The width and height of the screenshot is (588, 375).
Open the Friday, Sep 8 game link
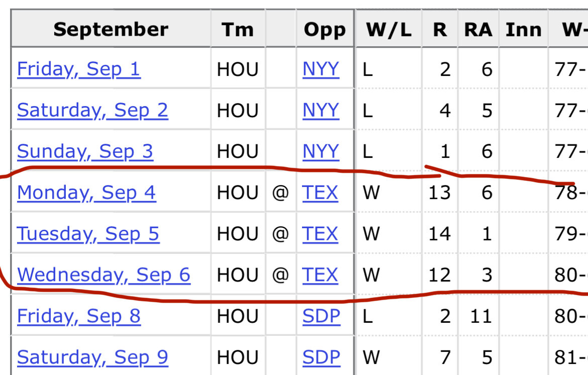[79, 317]
